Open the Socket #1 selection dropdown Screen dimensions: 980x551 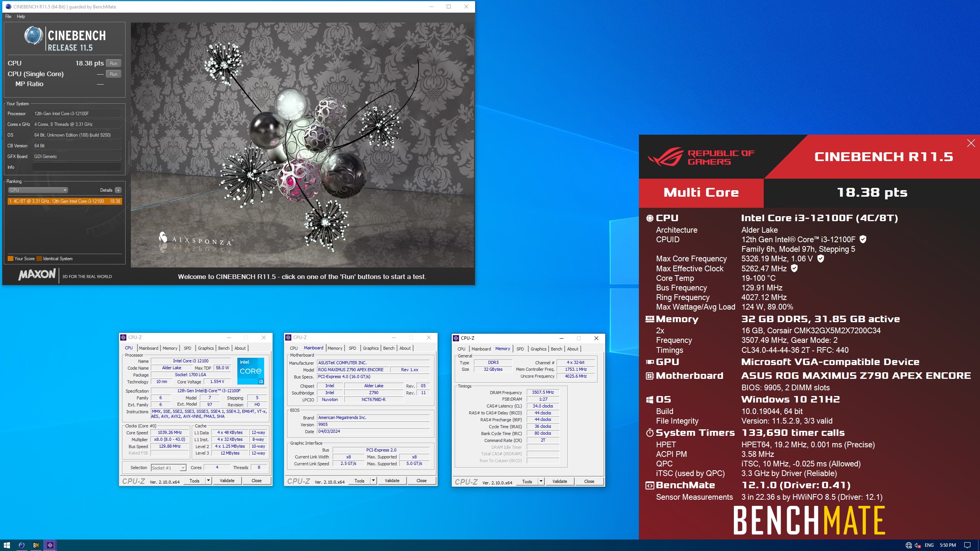click(x=168, y=468)
